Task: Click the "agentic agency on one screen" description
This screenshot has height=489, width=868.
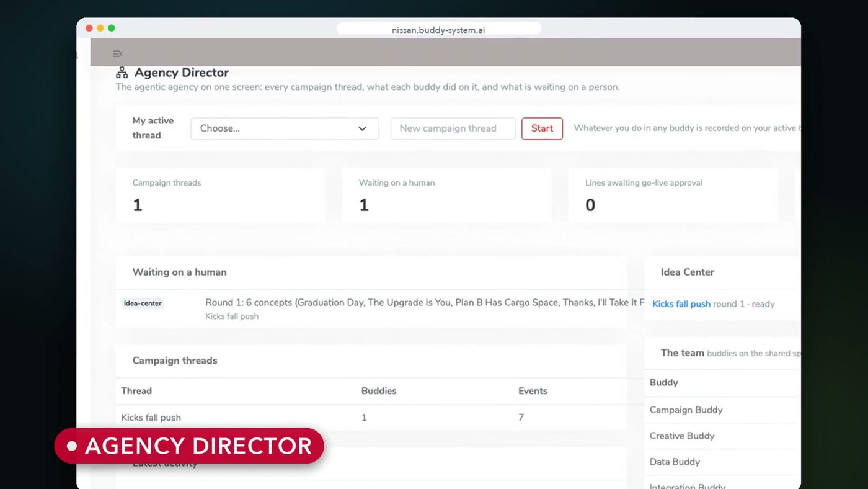Action: point(368,87)
